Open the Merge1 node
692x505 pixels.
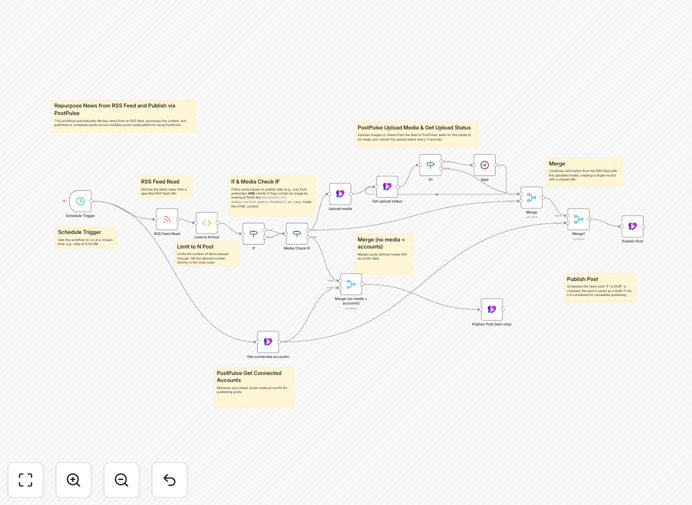tap(578, 219)
